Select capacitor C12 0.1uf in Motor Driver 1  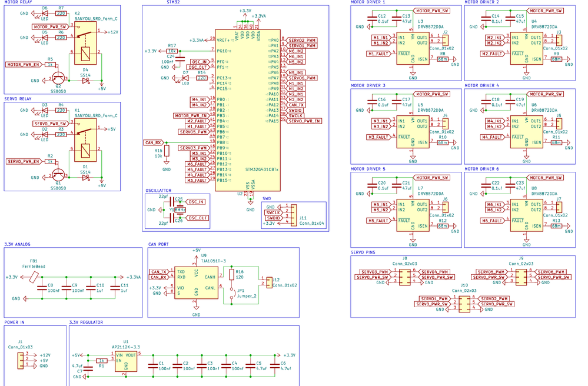372,19
